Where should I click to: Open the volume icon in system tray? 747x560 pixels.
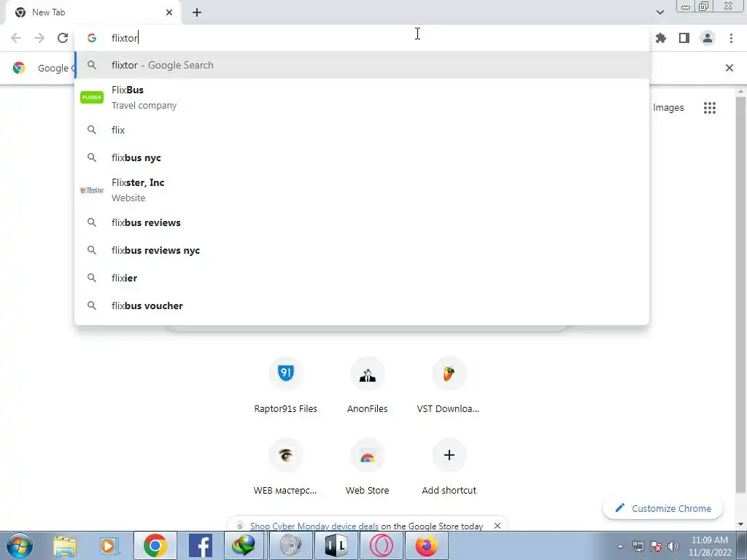(673, 546)
